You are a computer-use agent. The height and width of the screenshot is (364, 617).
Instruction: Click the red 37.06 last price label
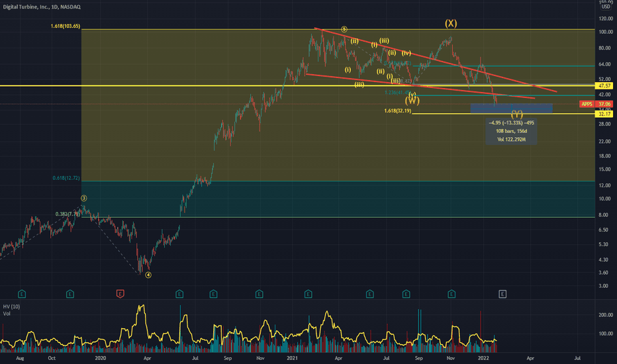[604, 104]
